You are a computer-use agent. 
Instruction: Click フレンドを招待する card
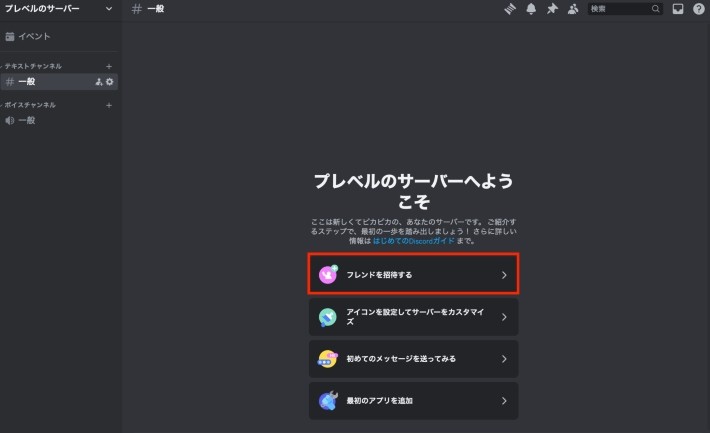point(413,274)
